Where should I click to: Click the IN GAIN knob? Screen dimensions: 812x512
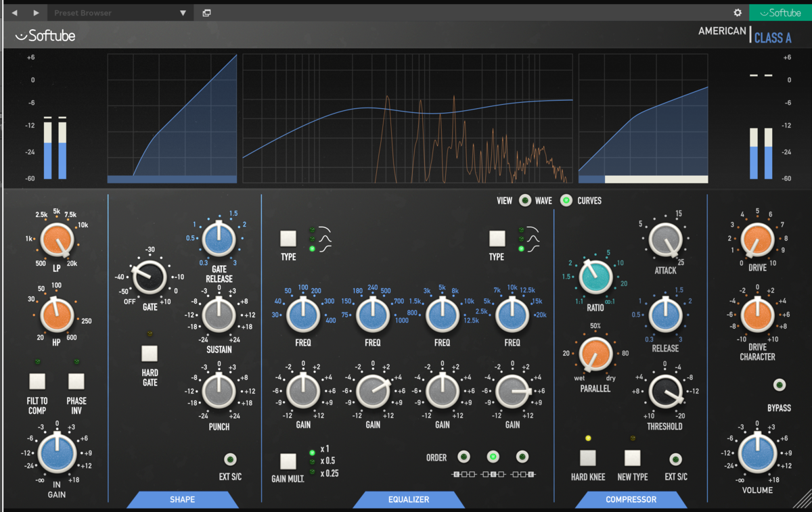click(57, 453)
